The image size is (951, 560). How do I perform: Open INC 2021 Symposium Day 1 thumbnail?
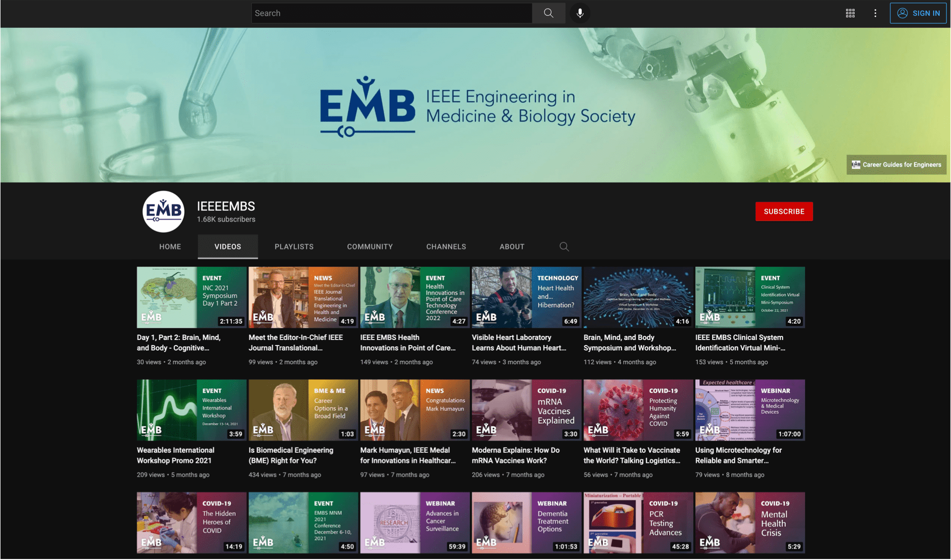(x=191, y=297)
